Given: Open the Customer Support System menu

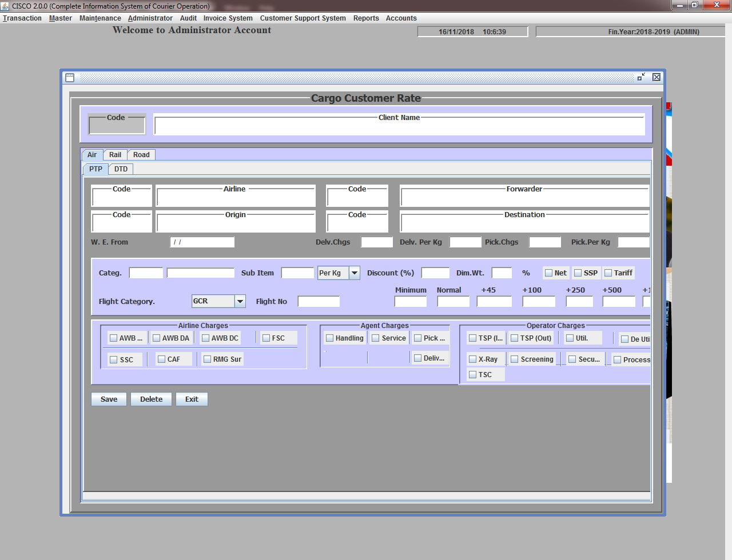Looking at the screenshot, I should point(303,18).
